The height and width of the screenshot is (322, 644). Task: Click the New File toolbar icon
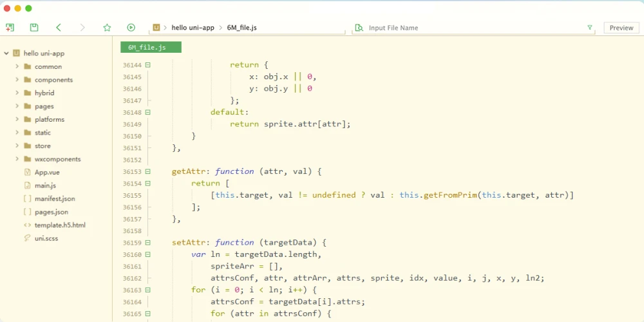(10, 28)
